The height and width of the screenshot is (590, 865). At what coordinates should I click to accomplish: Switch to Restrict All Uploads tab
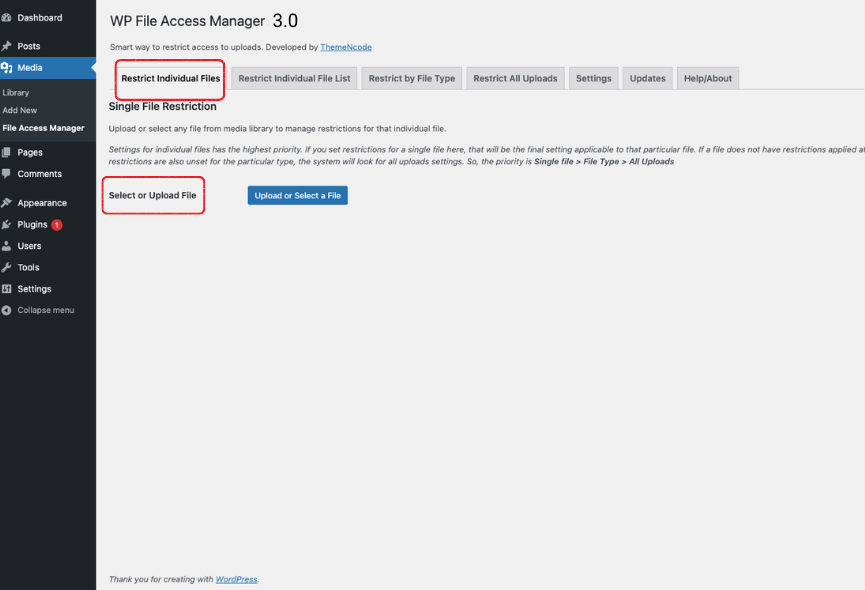515,78
